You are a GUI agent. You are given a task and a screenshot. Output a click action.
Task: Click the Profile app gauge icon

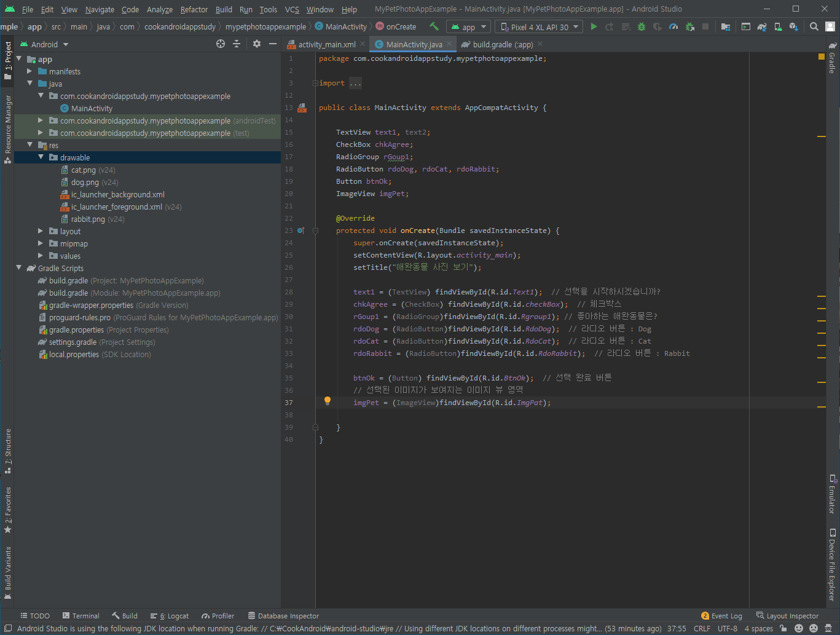(x=673, y=26)
